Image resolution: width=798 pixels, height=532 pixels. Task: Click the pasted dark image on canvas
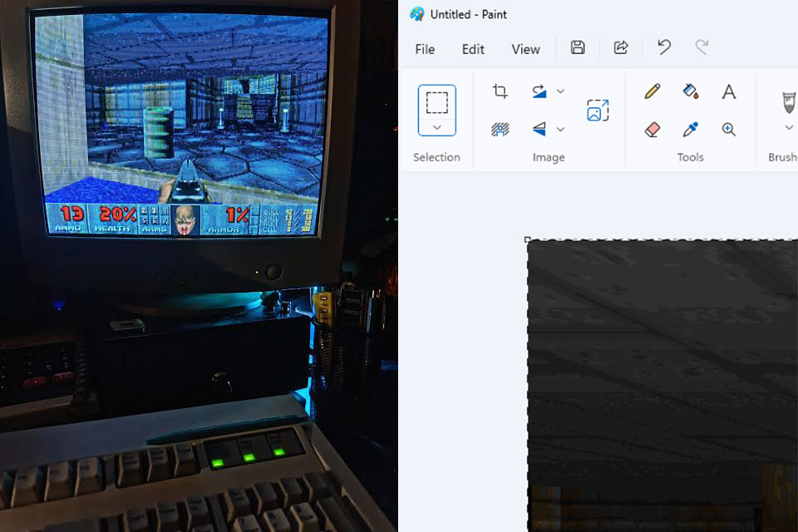pos(663,386)
